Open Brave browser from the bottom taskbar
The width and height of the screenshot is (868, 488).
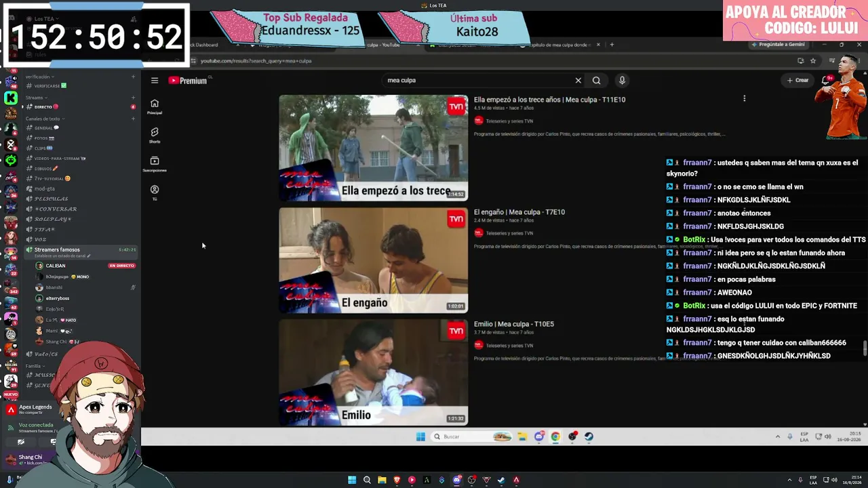click(397, 481)
